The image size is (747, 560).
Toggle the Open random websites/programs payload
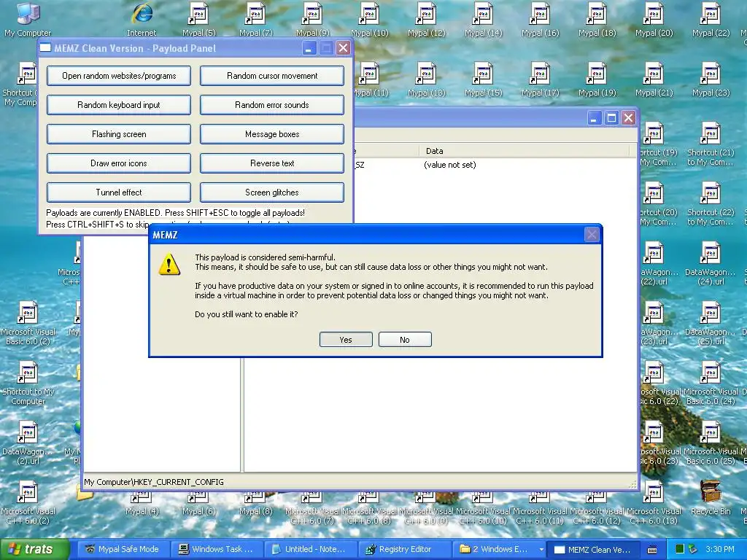tap(119, 76)
